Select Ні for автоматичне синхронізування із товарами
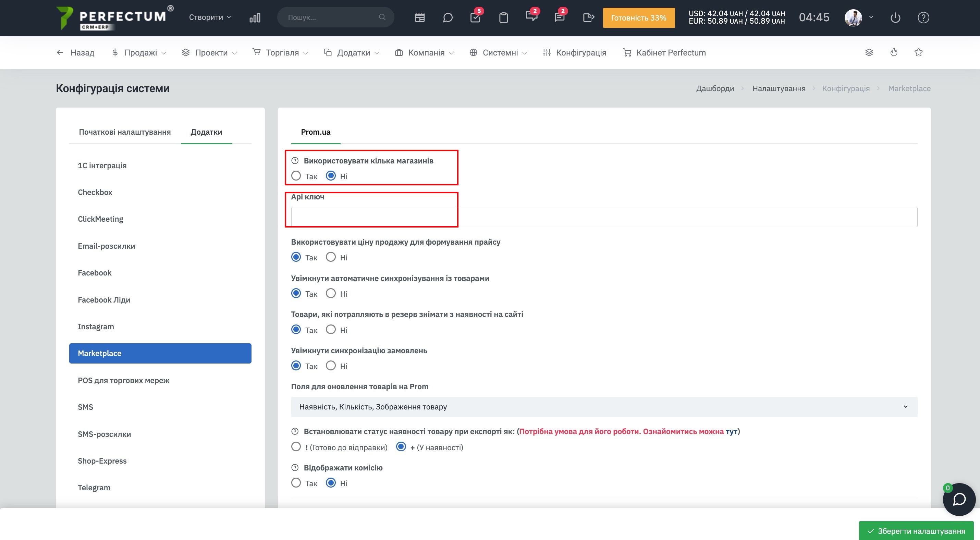Viewport: 980px width, 540px height. pos(331,293)
